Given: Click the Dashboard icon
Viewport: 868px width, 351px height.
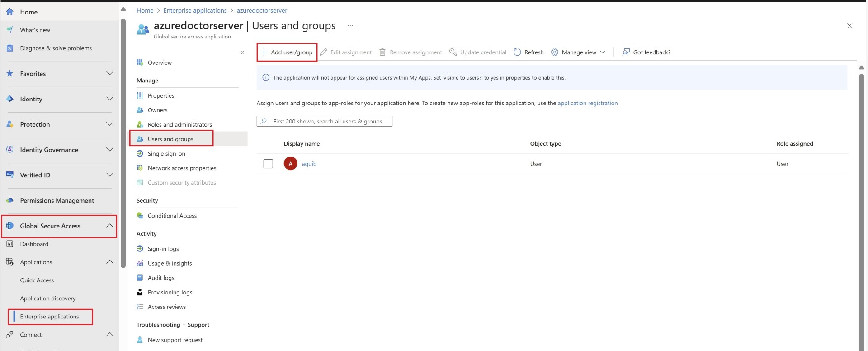Looking at the screenshot, I should point(9,244).
